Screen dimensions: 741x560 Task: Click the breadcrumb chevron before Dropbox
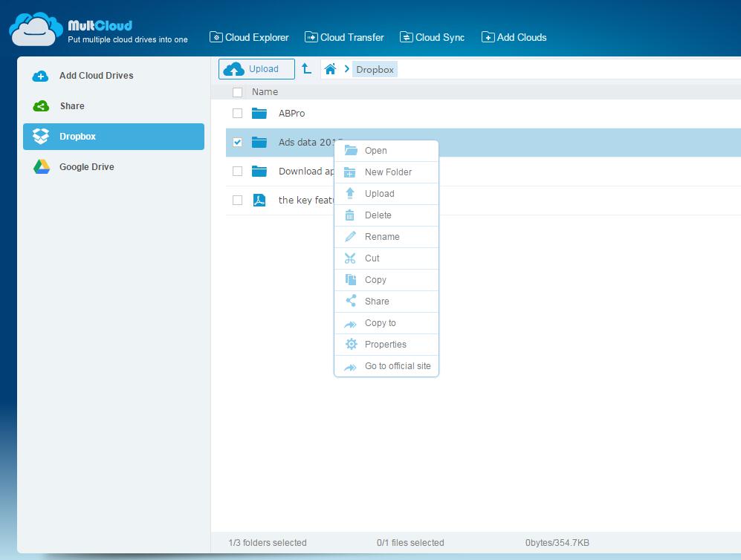point(347,69)
